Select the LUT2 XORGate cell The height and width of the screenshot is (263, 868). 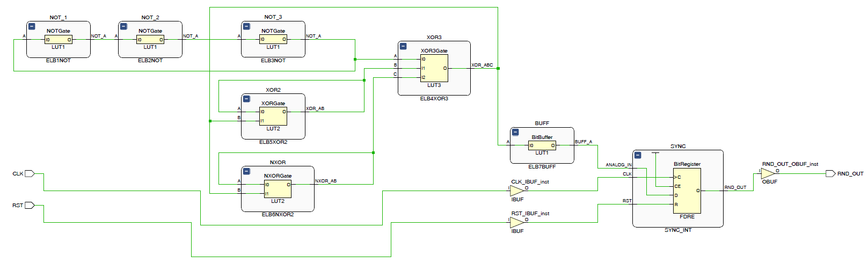click(273, 116)
